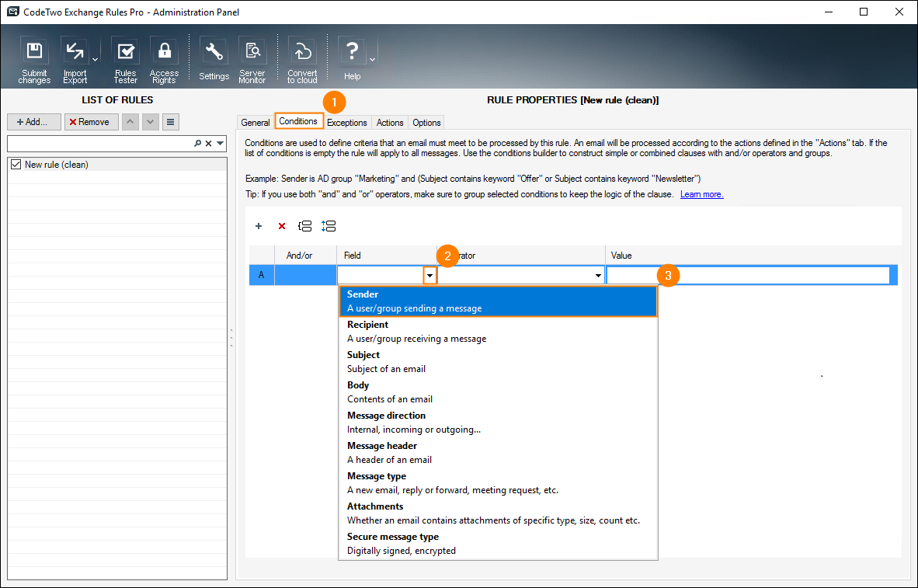This screenshot has height=588, width=918.
Task: Choose Body from the field list
Action: [499, 392]
